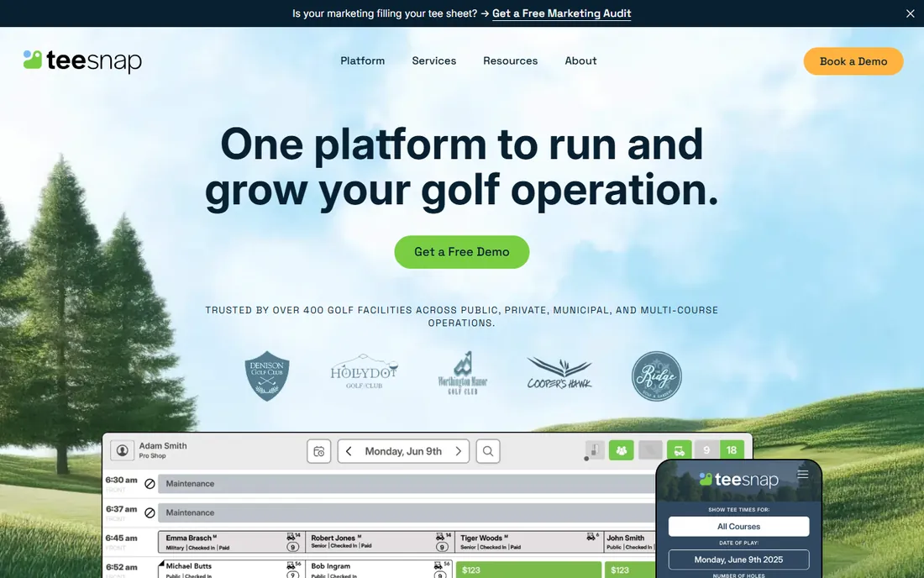Open the Services menu
The height and width of the screenshot is (578, 924).
433,60
